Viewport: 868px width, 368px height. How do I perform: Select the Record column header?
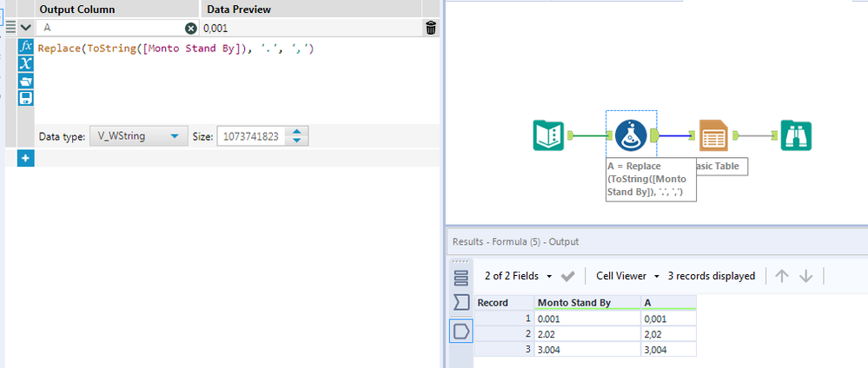pos(504,303)
